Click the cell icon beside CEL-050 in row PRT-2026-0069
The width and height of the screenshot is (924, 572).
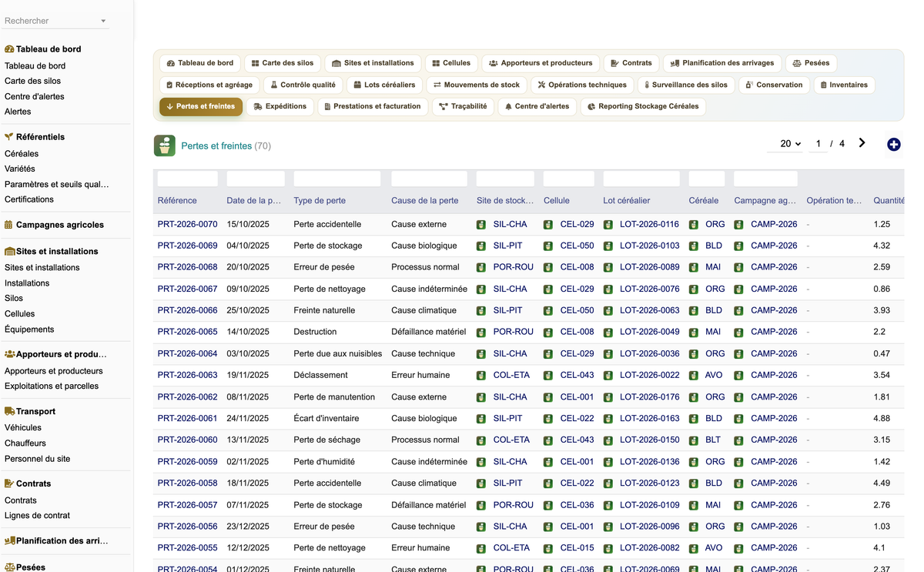548,246
